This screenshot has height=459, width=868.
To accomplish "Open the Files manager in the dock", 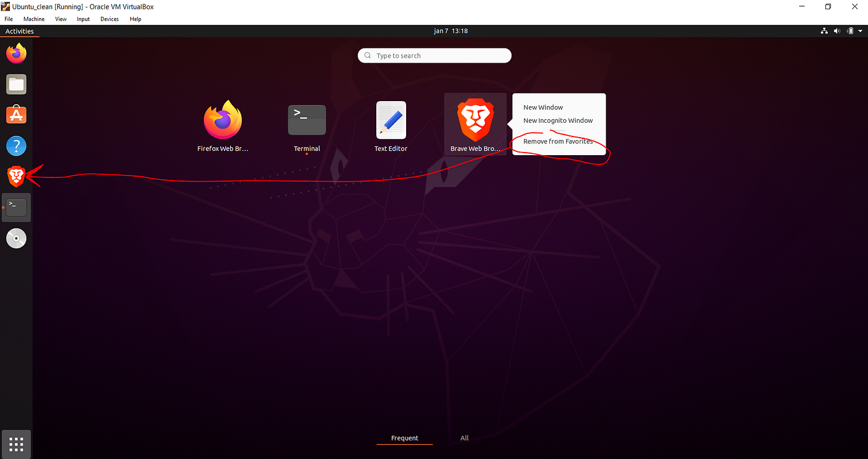I will (x=17, y=84).
